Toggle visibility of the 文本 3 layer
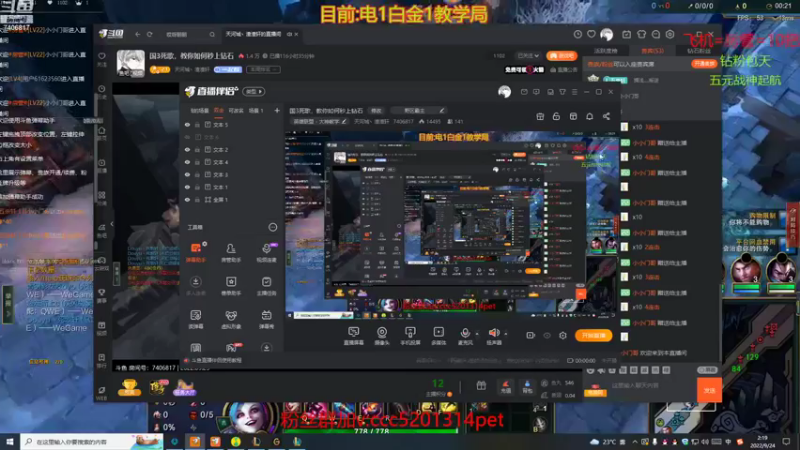 (x=187, y=174)
